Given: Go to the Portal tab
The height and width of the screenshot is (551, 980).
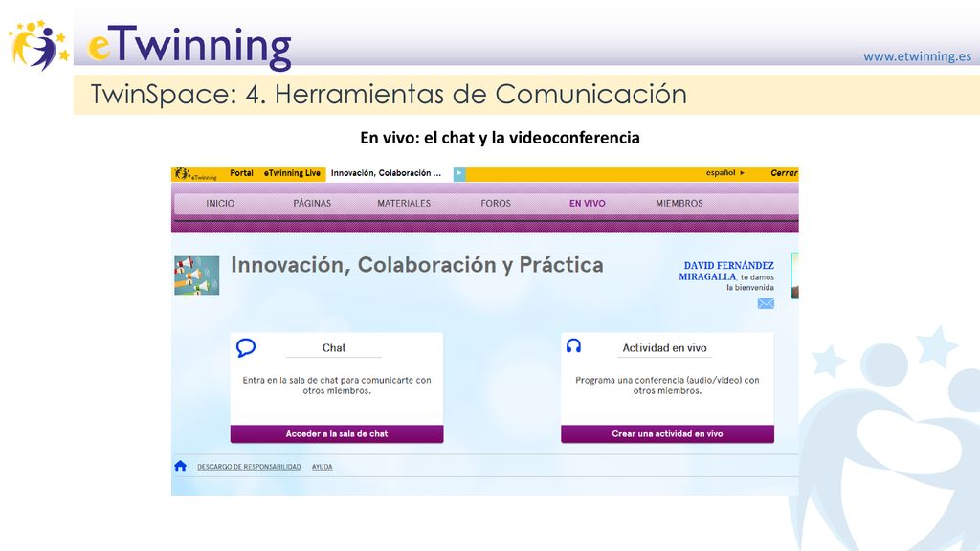Looking at the screenshot, I should (x=241, y=173).
